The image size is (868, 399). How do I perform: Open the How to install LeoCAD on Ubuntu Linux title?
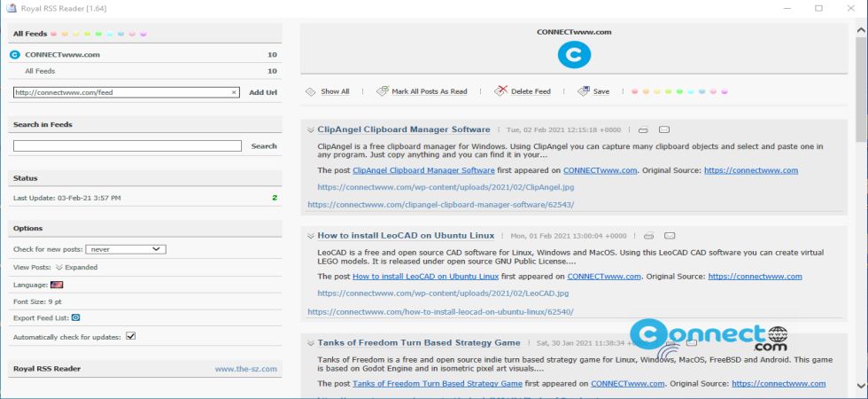pos(406,236)
